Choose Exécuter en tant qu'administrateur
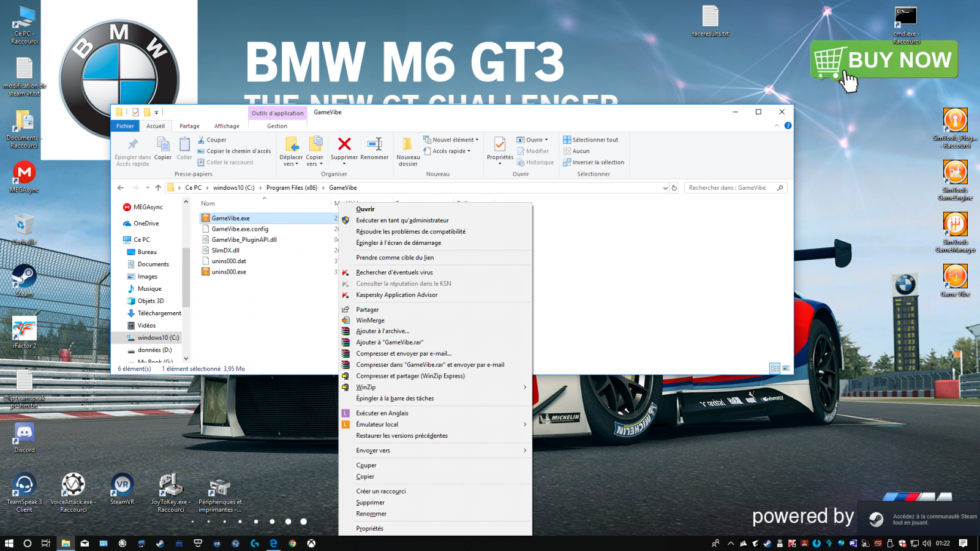 pos(402,220)
